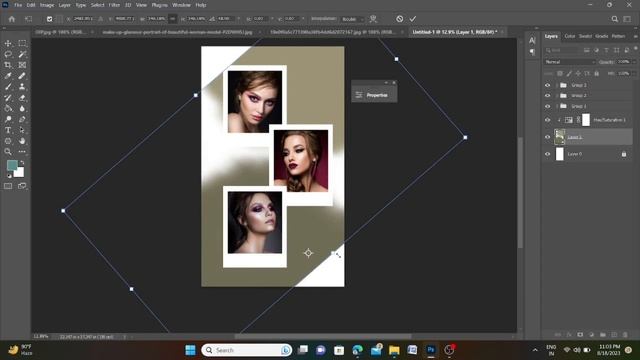
Task: Select the Blur tool
Action: click(x=22, y=109)
